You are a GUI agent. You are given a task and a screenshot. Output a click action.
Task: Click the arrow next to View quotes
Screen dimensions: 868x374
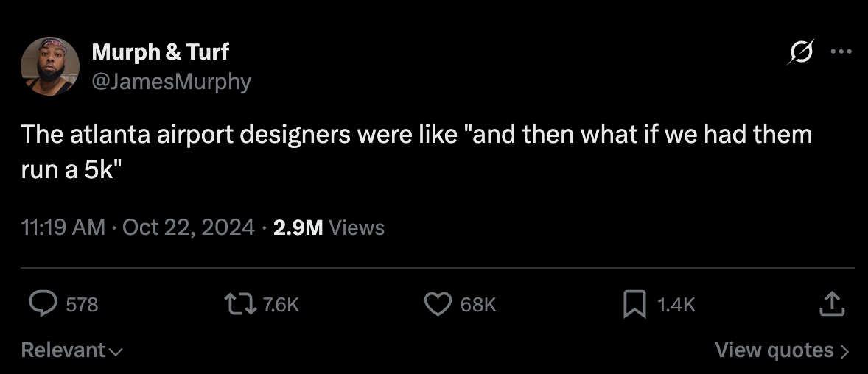click(x=844, y=351)
